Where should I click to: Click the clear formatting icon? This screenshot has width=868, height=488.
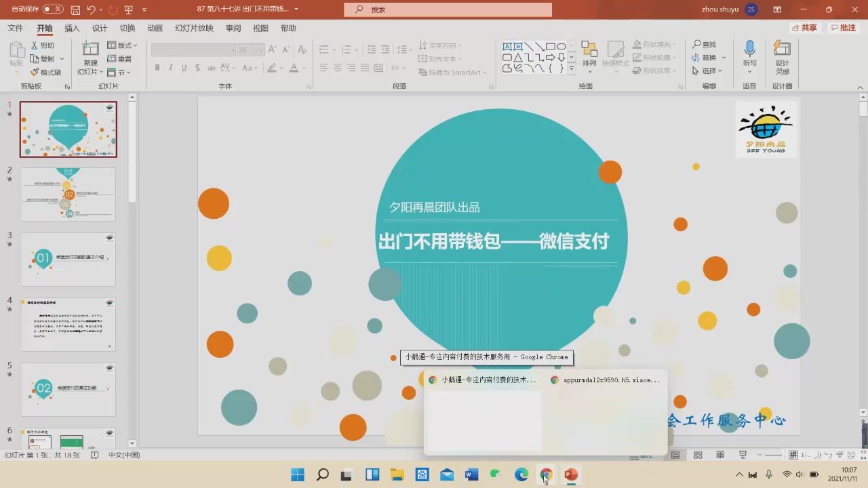click(302, 50)
